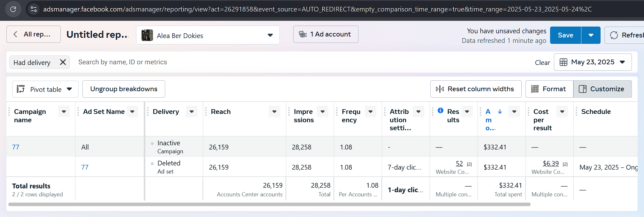Click the horizontal table scrollbar
Screen dimensions: 644x217
click(x=269, y=204)
